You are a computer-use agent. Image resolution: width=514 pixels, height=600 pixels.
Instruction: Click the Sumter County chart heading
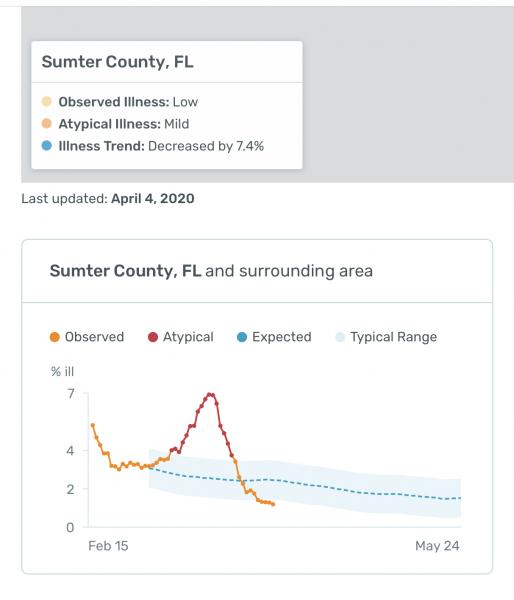(x=211, y=271)
